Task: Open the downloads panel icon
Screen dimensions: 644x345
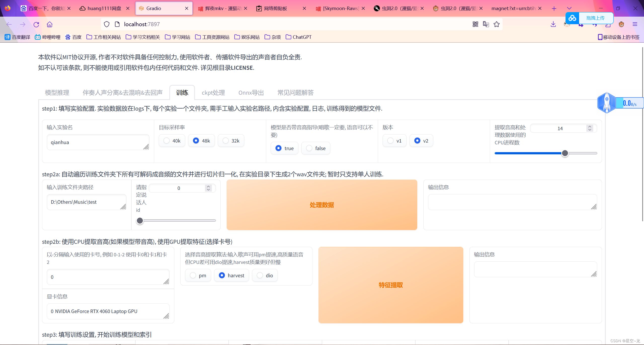Action: [x=553, y=24]
